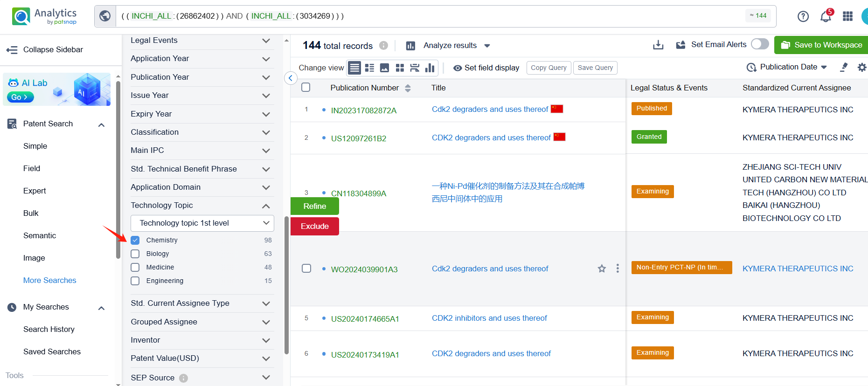Click the Save to Workspace button
Image resolution: width=868 pixels, height=386 pixels.
(x=821, y=45)
